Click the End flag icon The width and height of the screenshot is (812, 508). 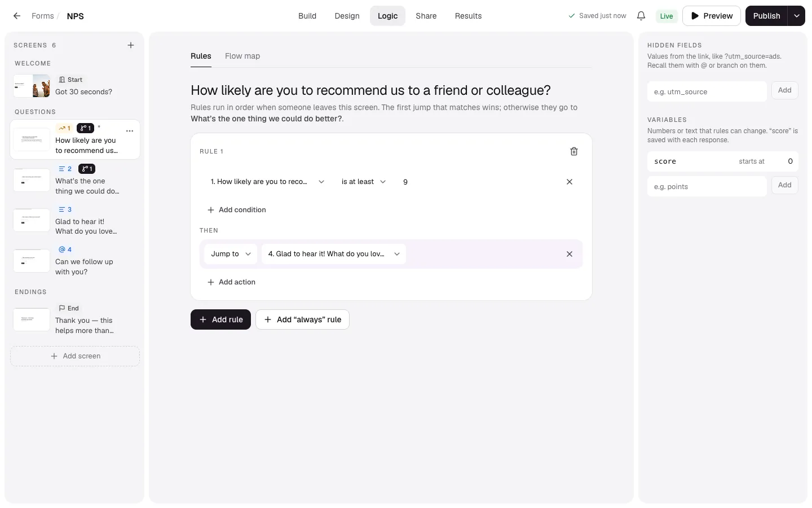[62, 308]
